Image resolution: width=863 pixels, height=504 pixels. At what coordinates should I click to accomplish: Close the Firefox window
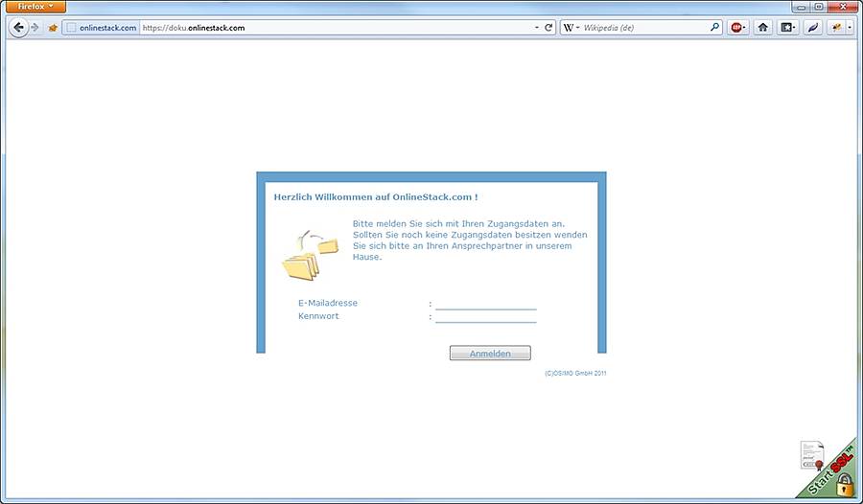tap(843, 7)
